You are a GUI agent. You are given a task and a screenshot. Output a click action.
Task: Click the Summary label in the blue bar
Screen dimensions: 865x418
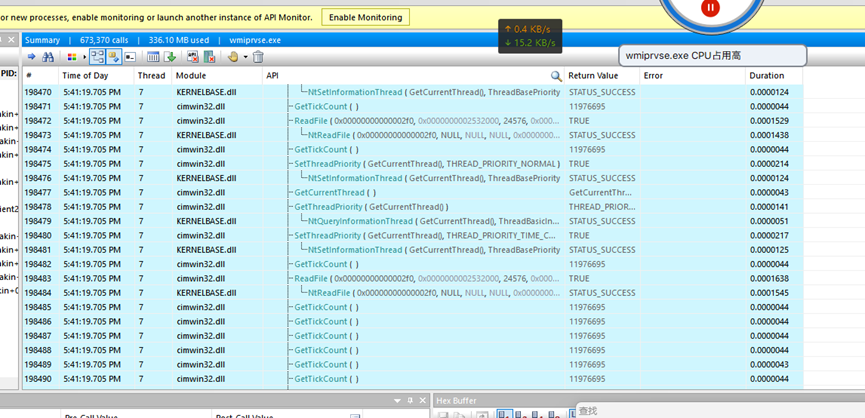coord(42,40)
